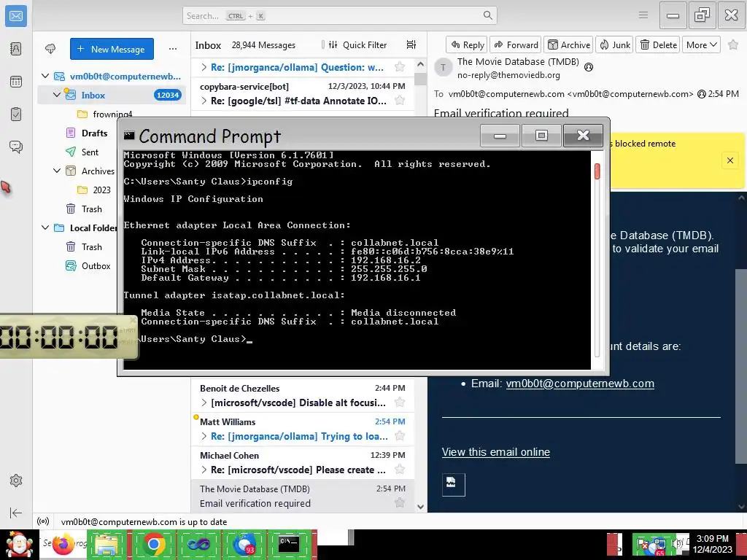
Task: Open the More actions dropdown
Action: click(x=701, y=44)
